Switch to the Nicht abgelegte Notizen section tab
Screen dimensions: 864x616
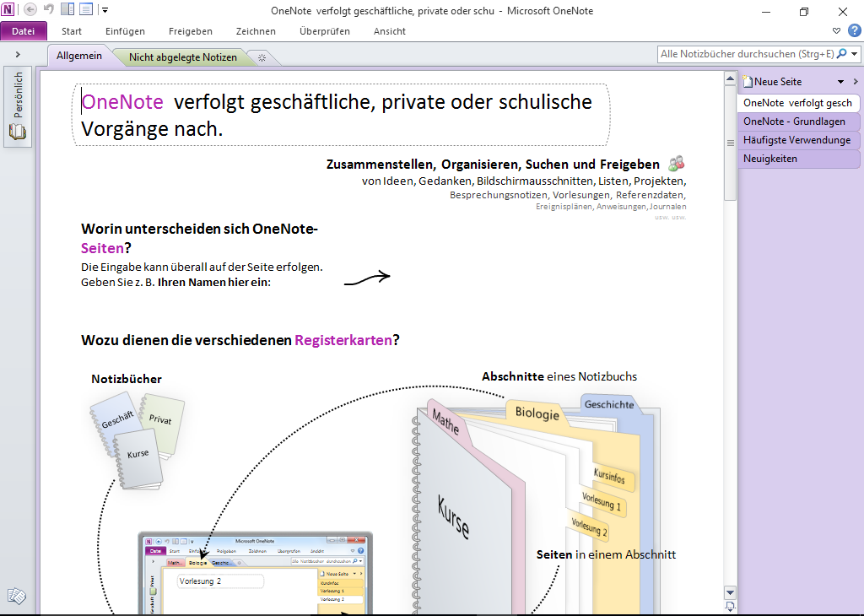[183, 57]
